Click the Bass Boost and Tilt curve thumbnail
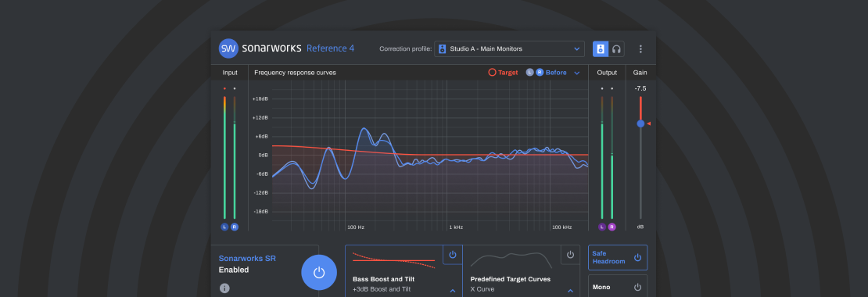868x297 pixels. [393, 260]
